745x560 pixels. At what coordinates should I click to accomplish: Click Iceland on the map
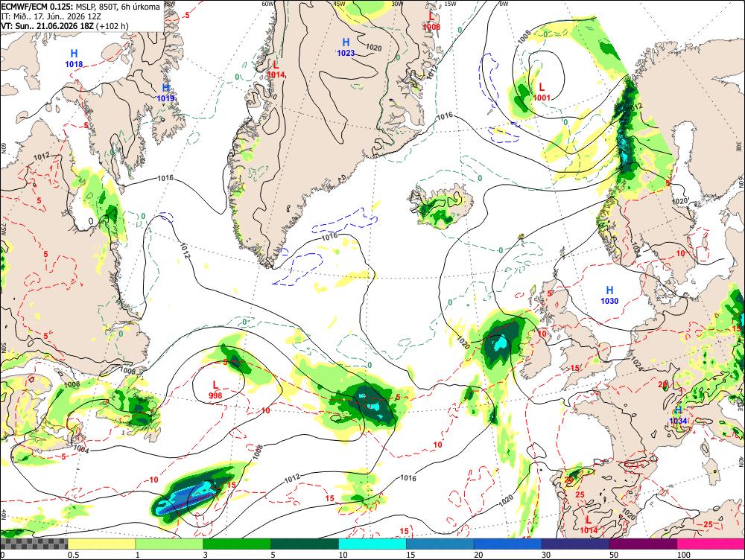(443, 206)
